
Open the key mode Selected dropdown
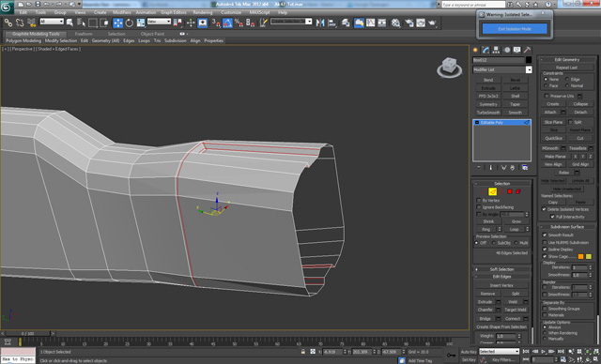click(499, 351)
